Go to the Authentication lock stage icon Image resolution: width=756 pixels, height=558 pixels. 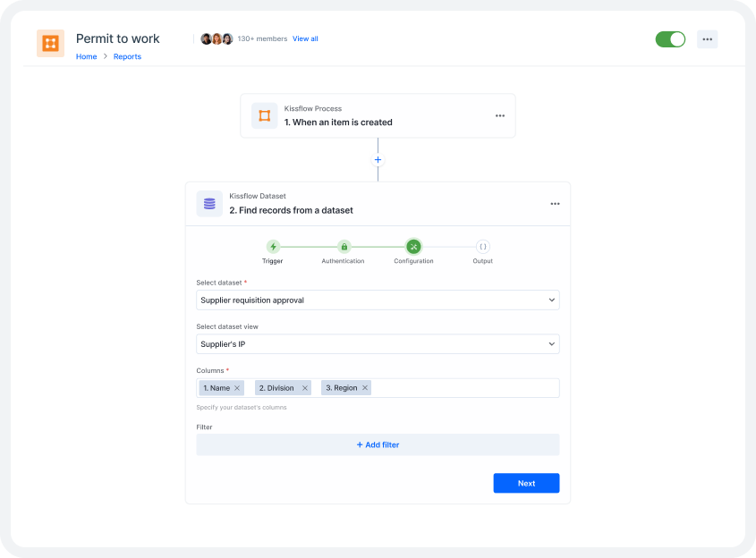click(344, 247)
